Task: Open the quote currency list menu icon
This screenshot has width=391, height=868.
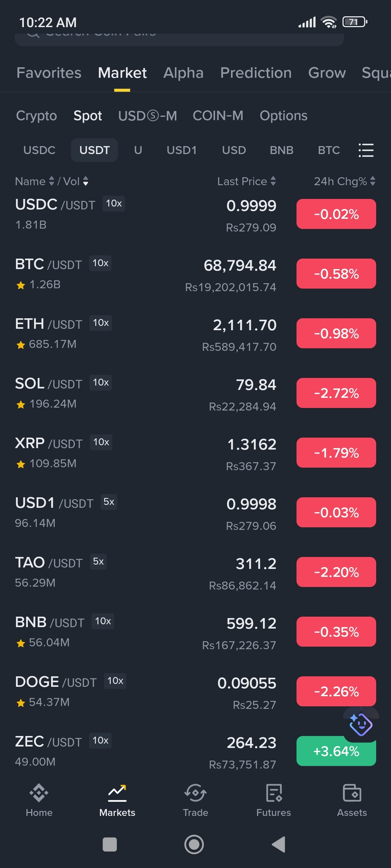Action: [366, 150]
